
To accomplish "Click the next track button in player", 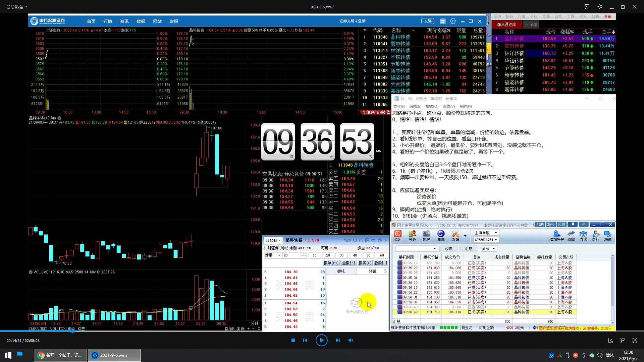I will click(x=338, y=340).
